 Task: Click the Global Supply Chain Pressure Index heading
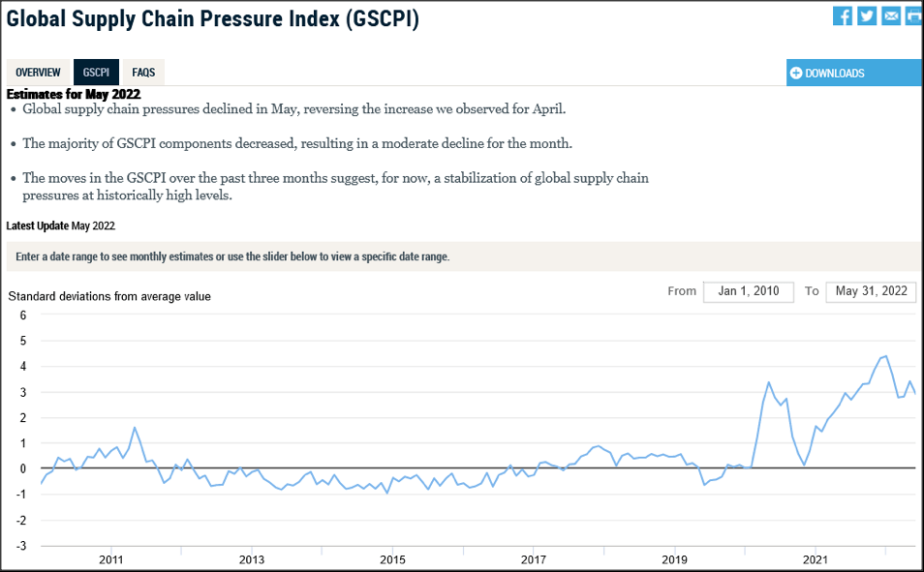click(213, 18)
